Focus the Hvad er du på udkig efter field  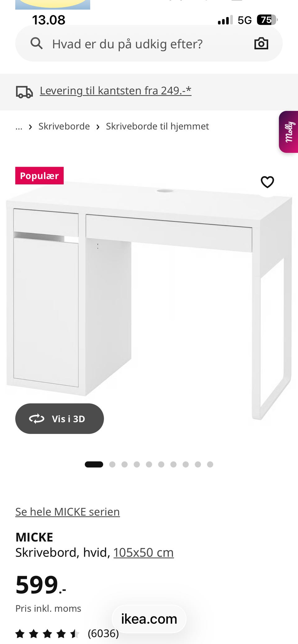(149, 43)
